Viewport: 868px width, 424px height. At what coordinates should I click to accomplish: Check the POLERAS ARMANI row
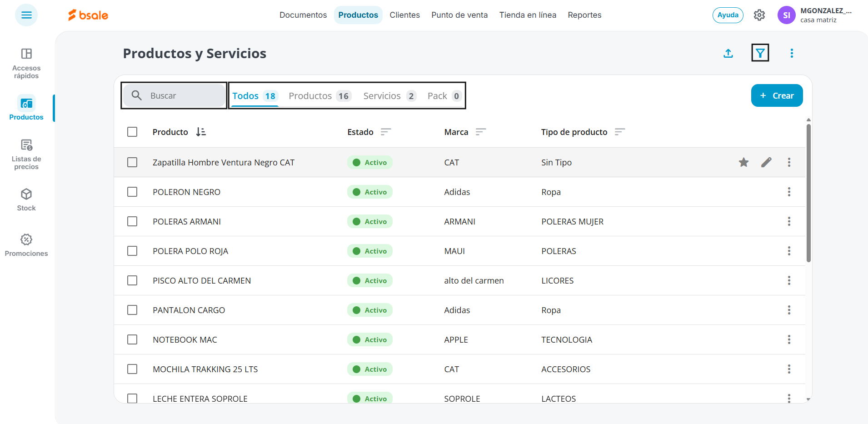132,221
